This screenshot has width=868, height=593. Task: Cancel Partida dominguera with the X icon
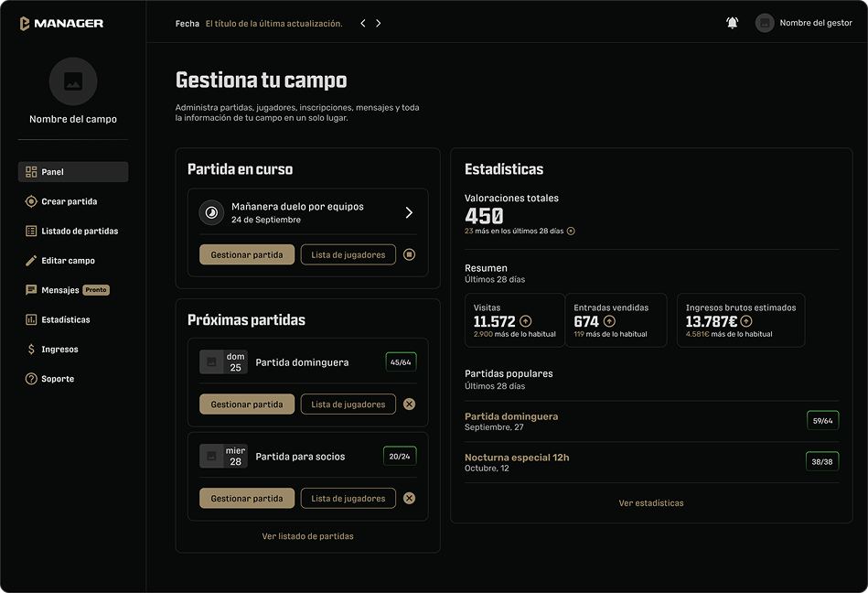click(x=409, y=404)
